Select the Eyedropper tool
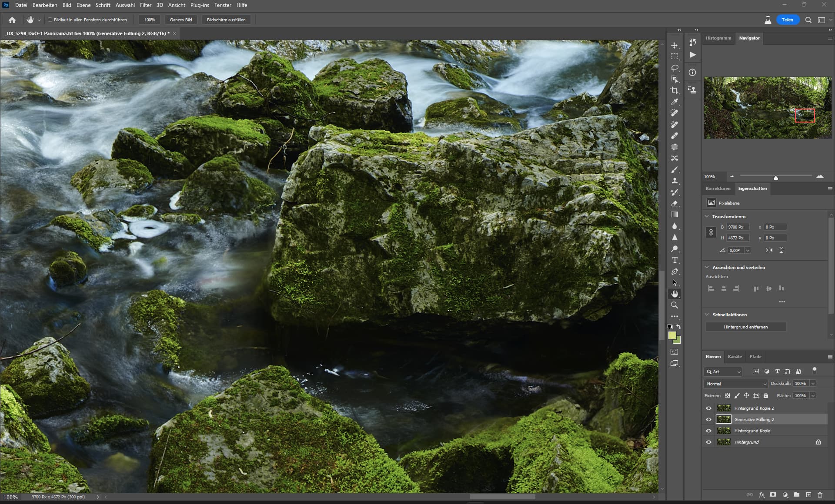 point(675,102)
